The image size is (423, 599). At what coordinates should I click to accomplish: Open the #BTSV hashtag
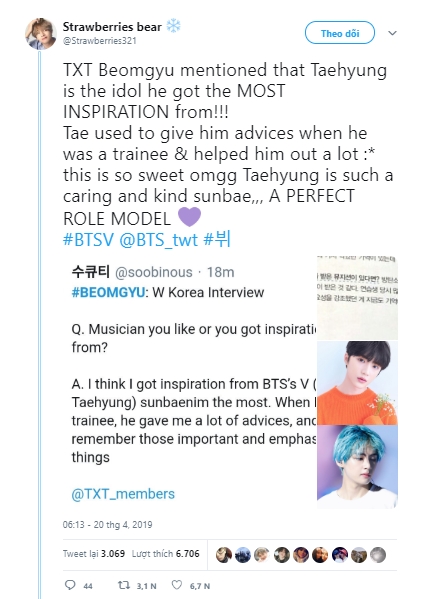point(88,240)
